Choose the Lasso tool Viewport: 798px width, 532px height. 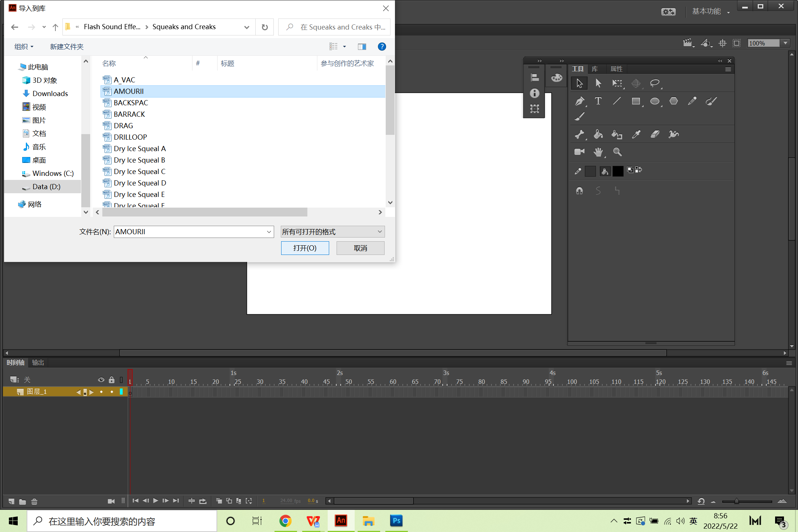655,83
